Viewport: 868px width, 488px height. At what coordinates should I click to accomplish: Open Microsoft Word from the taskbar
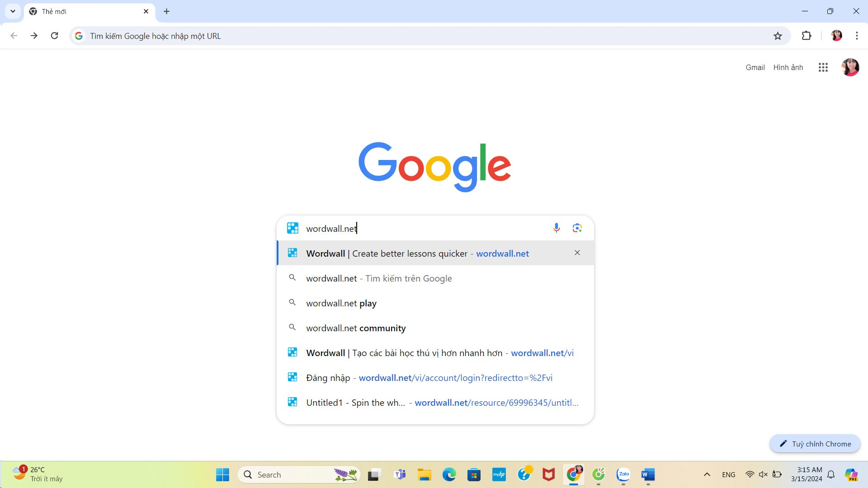point(648,474)
